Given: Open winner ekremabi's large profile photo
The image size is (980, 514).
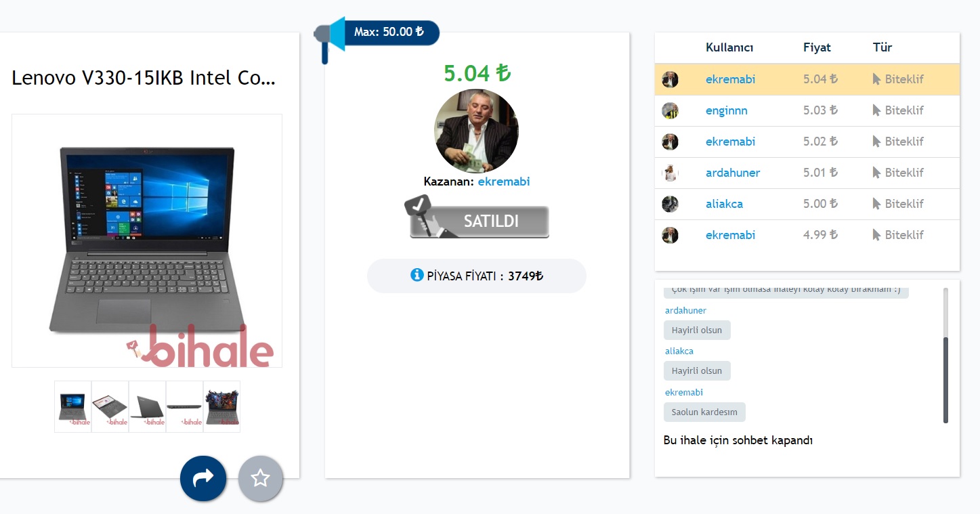Looking at the screenshot, I should pos(476,131).
